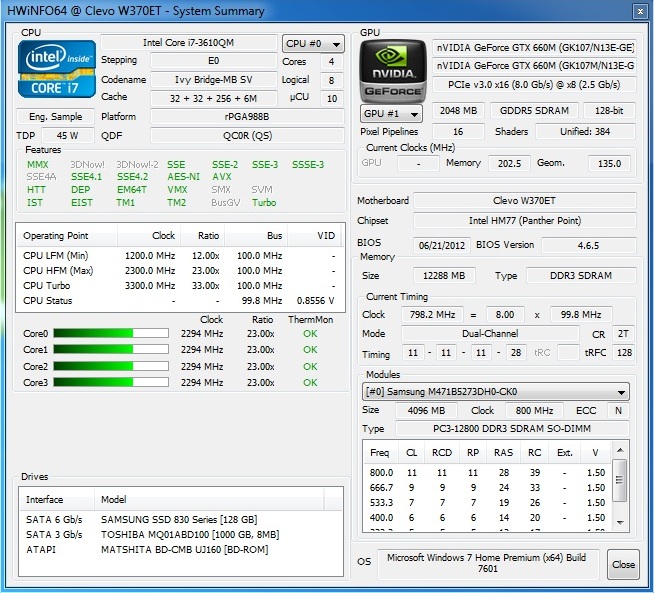Click the Close button
Viewport: 654px width, 593px height.
click(623, 564)
